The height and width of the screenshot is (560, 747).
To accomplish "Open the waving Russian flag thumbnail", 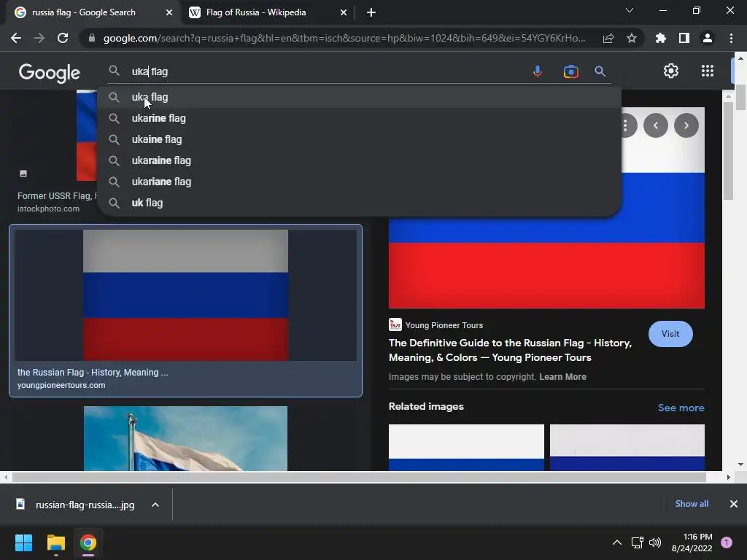I will tap(185, 438).
